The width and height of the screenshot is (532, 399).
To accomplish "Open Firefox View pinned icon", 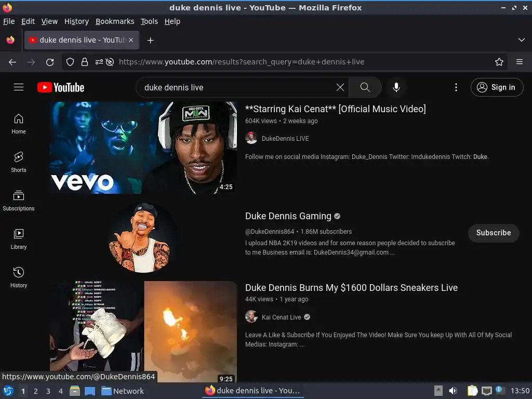I will [x=10, y=40].
